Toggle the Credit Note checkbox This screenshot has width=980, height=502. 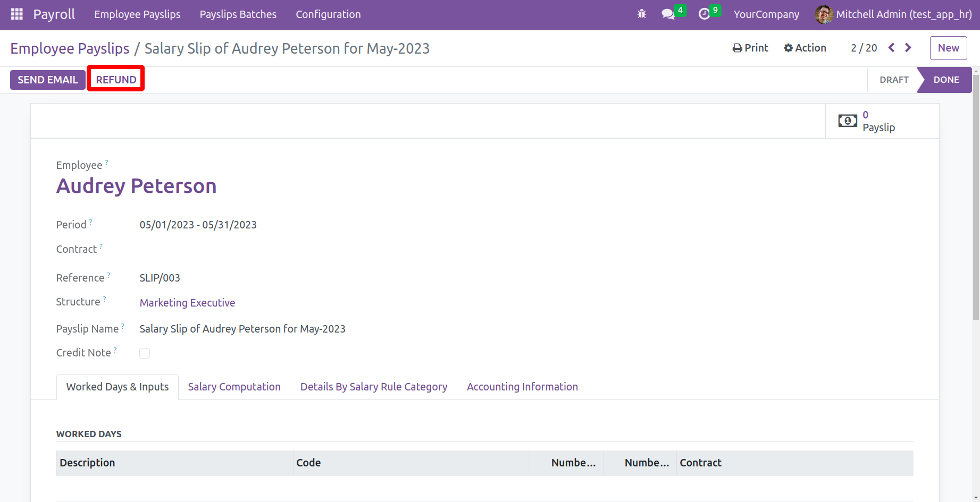pos(145,353)
